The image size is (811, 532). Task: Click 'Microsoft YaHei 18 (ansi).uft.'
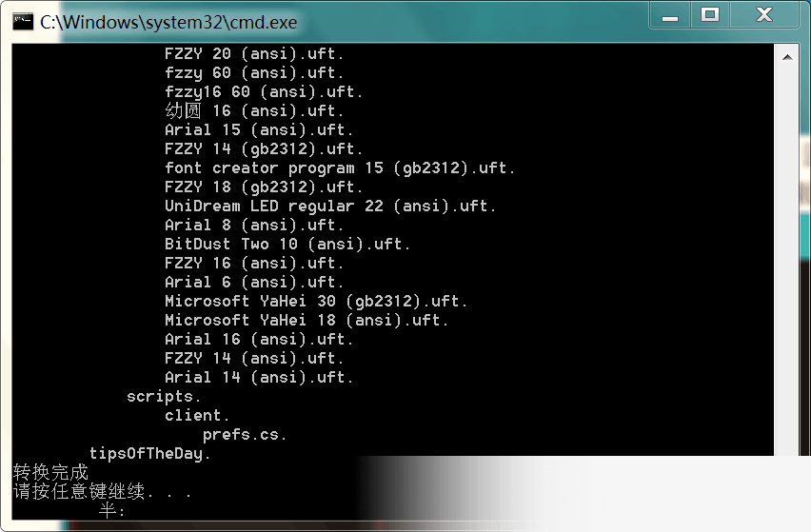307,321
